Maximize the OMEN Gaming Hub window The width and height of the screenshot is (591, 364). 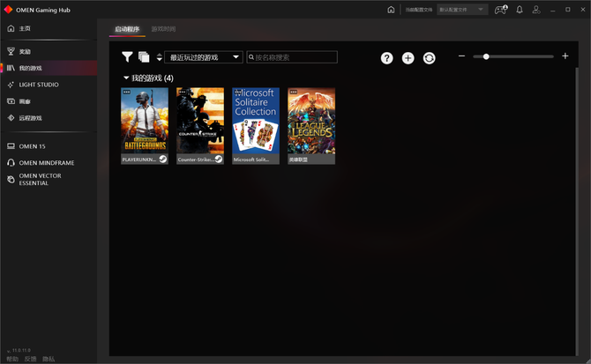click(x=568, y=10)
